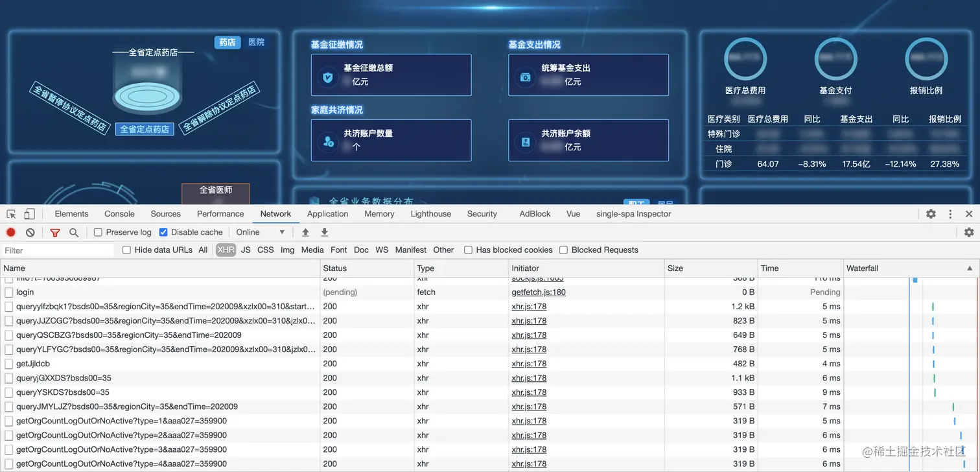Click the Waterfall column sort arrow

(x=970, y=268)
